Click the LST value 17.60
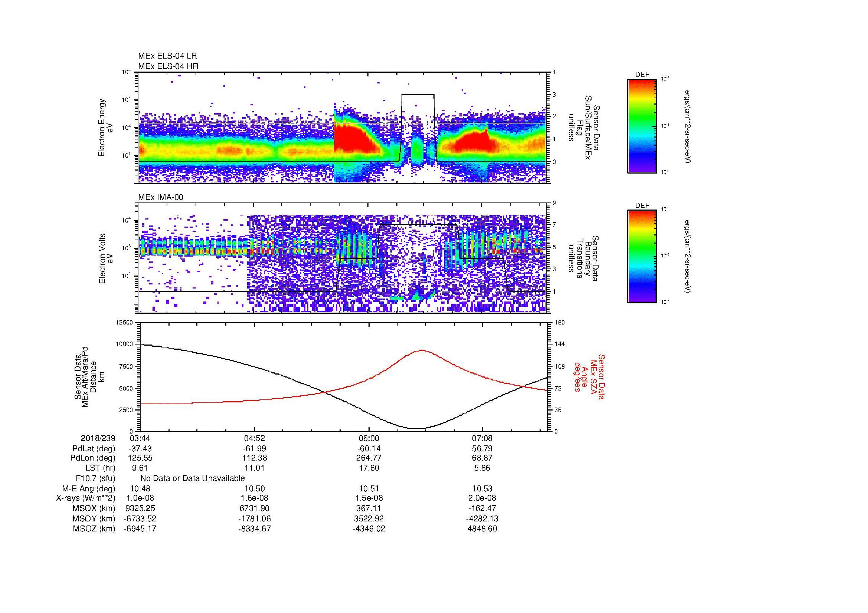The image size is (868, 613). (369, 468)
